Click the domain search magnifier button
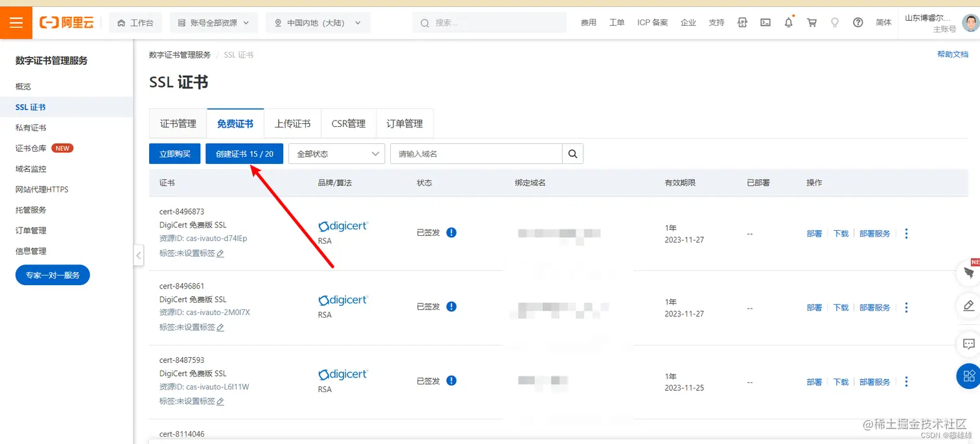This screenshot has height=444, width=980. [572, 154]
